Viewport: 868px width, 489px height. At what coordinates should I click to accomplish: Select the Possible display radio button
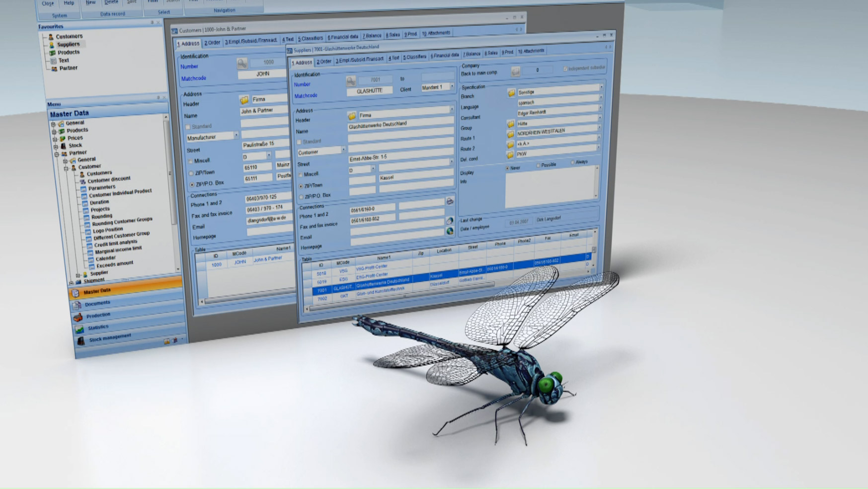(538, 165)
